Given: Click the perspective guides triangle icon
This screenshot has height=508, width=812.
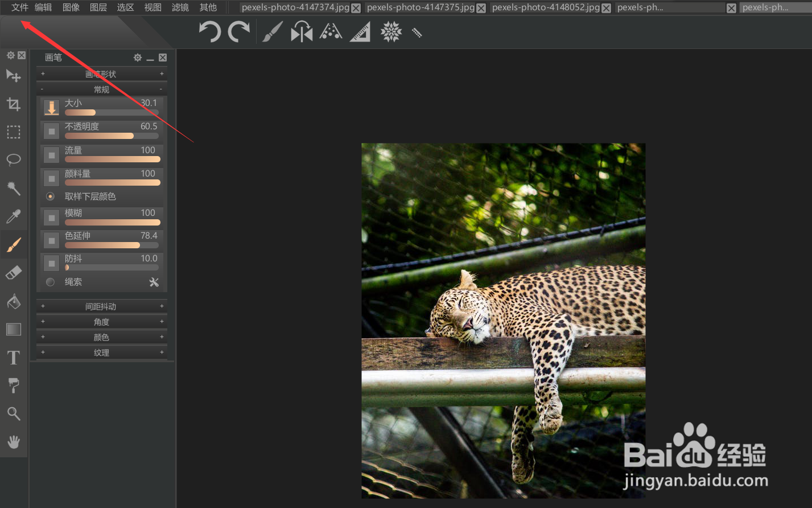Looking at the screenshot, I should coord(331,32).
